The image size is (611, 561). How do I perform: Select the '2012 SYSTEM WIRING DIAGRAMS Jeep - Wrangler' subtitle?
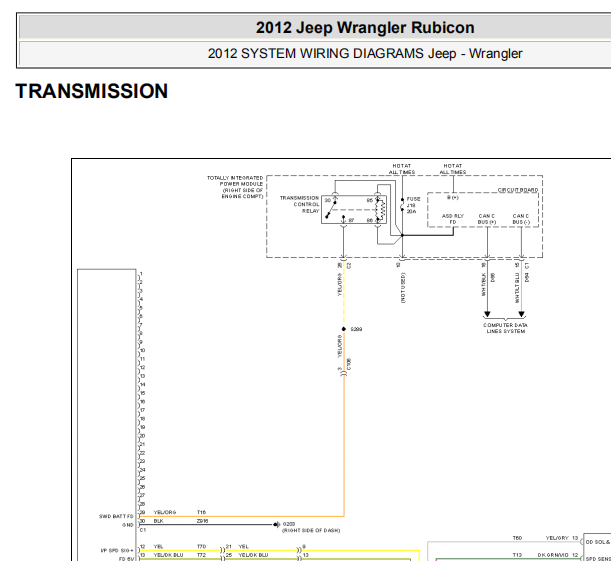(x=365, y=53)
